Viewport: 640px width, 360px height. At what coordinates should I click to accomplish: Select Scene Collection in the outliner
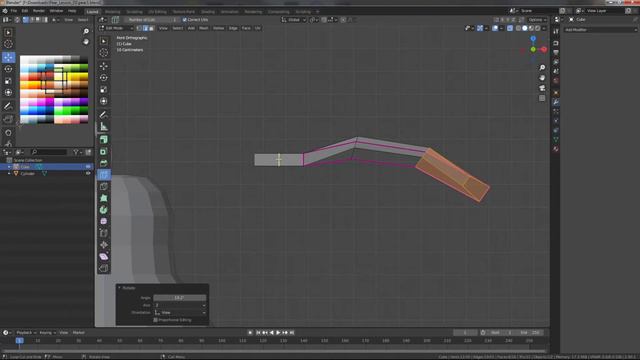[28, 160]
